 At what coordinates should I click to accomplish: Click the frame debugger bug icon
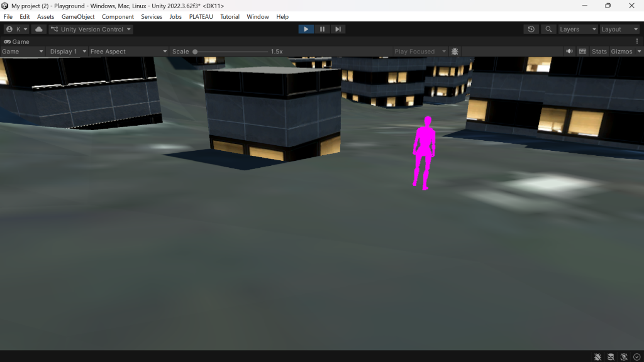pyautogui.click(x=455, y=52)
